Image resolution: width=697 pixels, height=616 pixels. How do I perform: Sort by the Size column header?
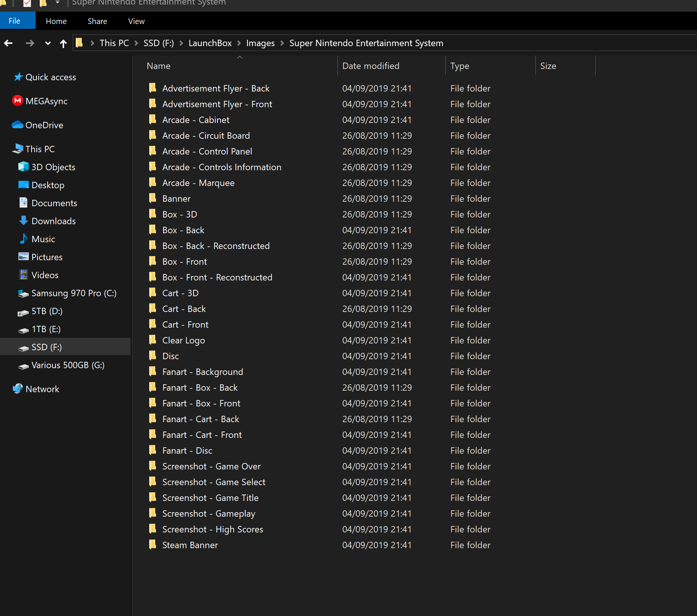pyautogui.click(x=565, y=66)
